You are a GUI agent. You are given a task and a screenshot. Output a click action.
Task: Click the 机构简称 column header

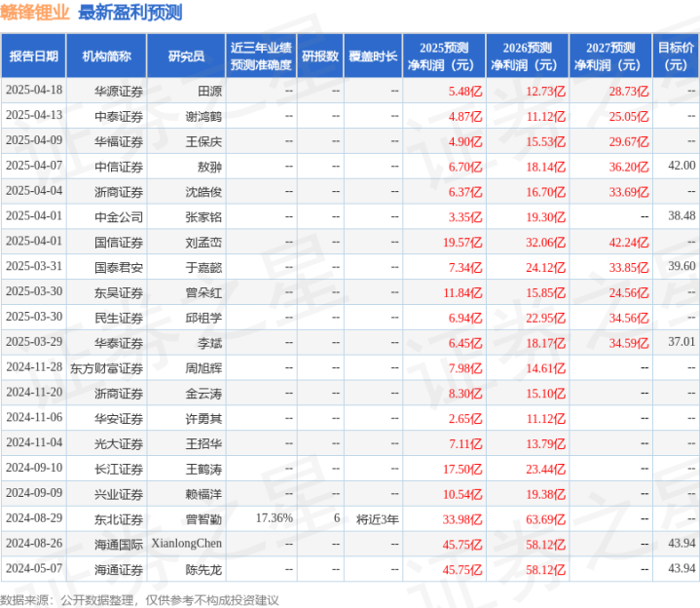[x=106, y=56]
